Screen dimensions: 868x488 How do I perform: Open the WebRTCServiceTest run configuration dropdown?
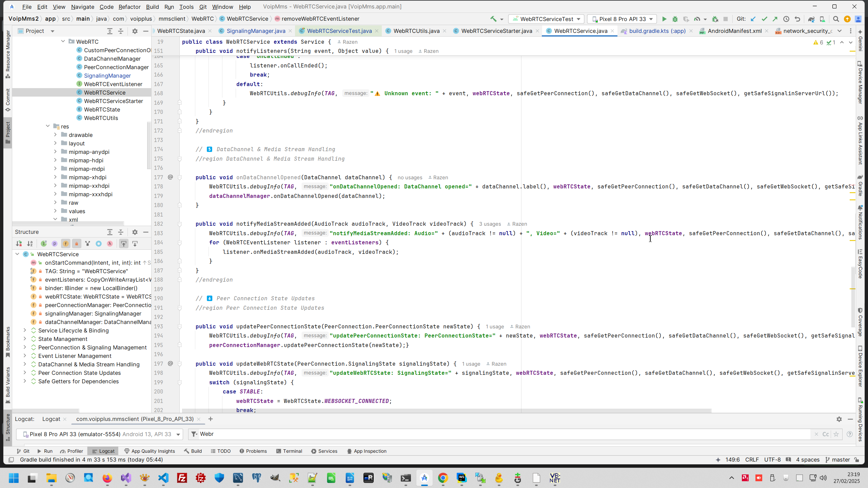point(547,19)
